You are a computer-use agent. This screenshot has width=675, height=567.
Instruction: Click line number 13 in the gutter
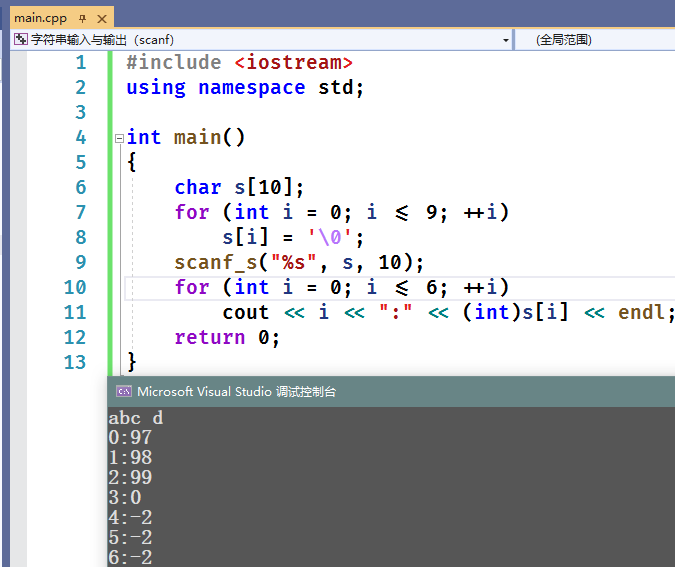(75, 362)
